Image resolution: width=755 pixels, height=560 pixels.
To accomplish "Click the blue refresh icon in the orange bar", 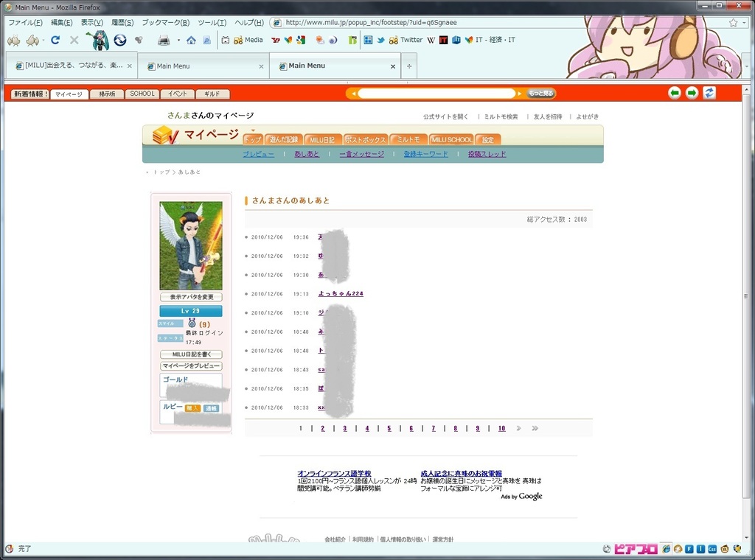I will tap(709, 93).
